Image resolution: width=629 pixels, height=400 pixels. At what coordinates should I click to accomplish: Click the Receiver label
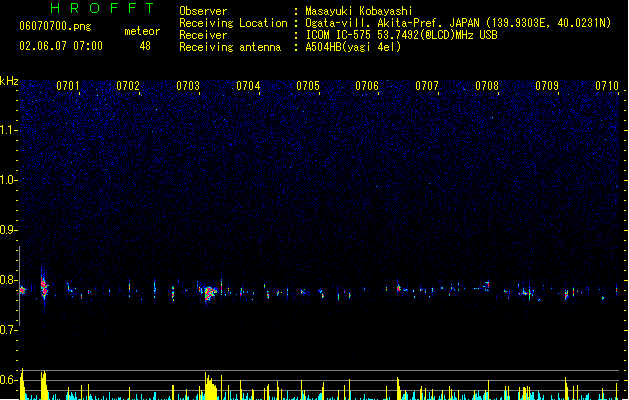point(203,35)
